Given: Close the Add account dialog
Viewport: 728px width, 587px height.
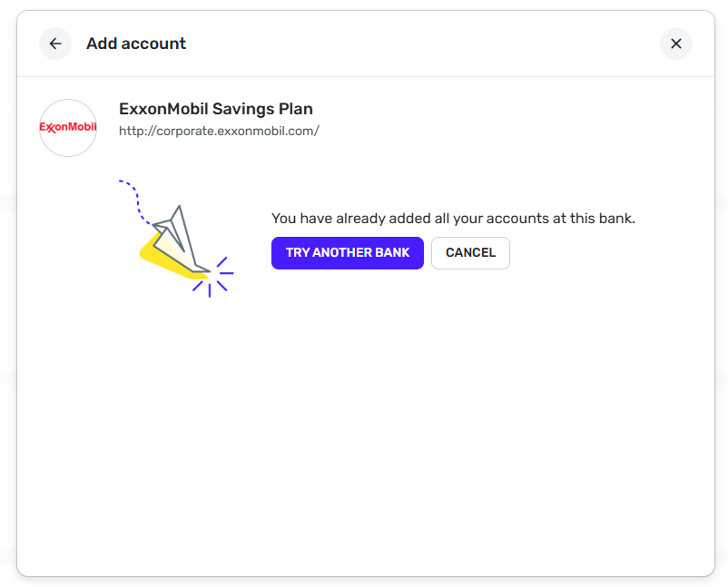Looking at the screenshot, I should (675, 44).
